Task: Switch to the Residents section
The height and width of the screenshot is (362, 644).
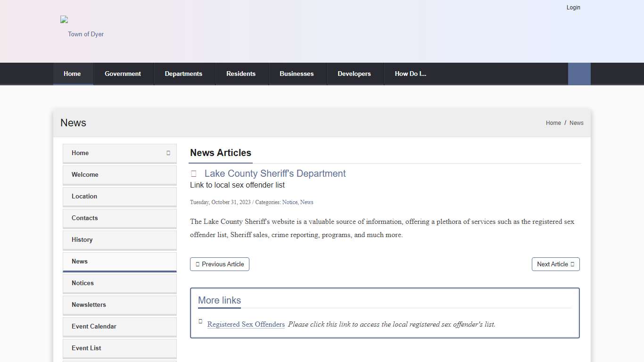Action: coord(241,74)
